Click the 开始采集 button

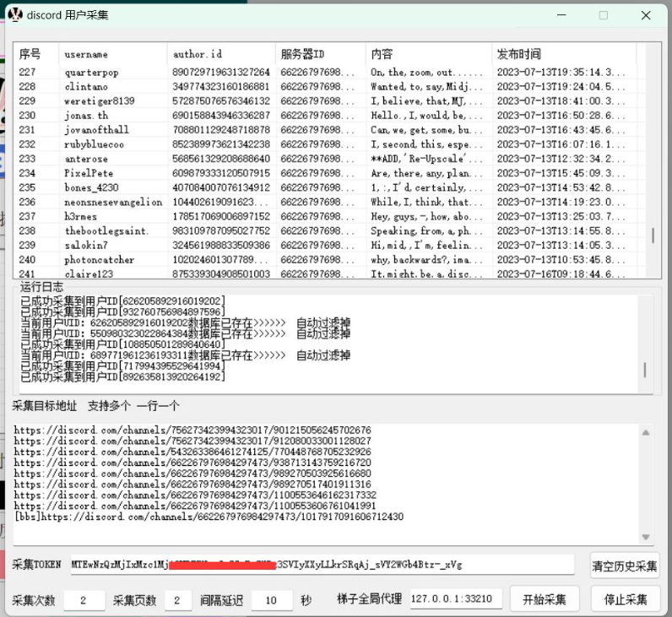tap(545, 599)
